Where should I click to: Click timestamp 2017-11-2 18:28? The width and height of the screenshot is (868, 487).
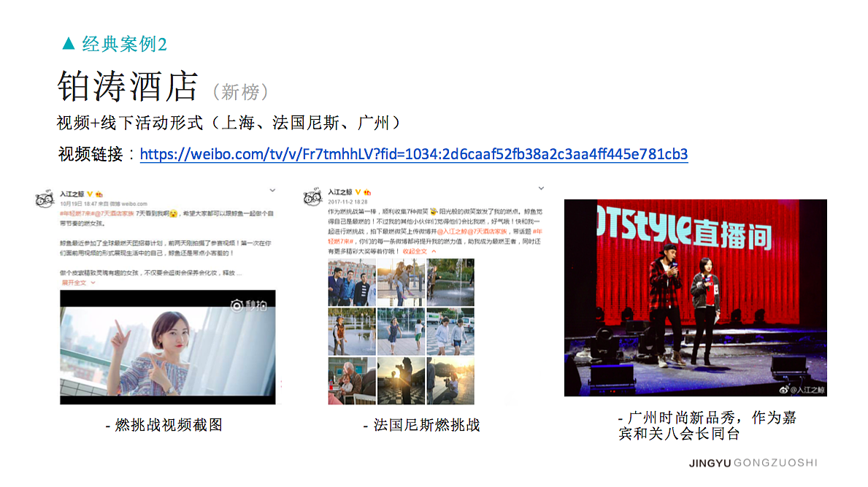coord(347,202)
